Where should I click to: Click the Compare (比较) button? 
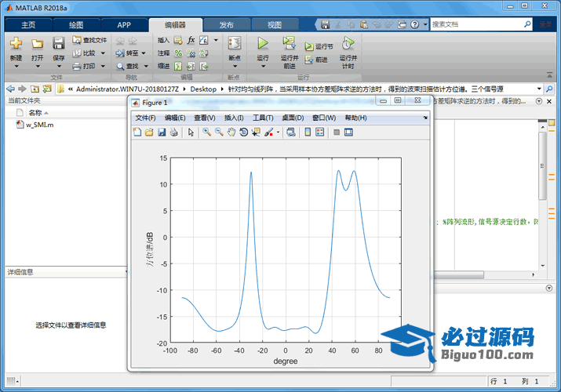click(x=85, y=53)
